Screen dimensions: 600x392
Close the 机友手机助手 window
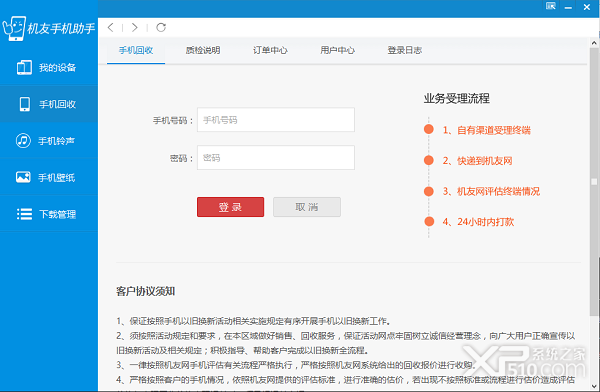587,7
